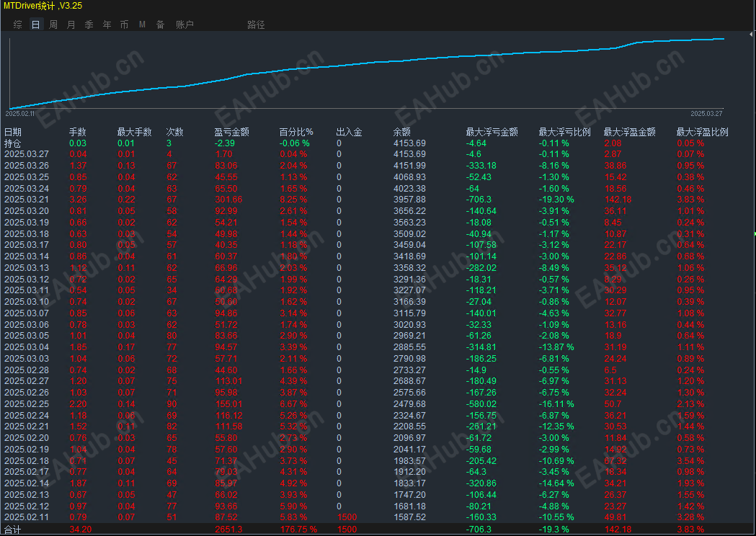This screenshot has width=756, height=536.
Task: Select the 年 yearly tab
Action: pos(107,24)
